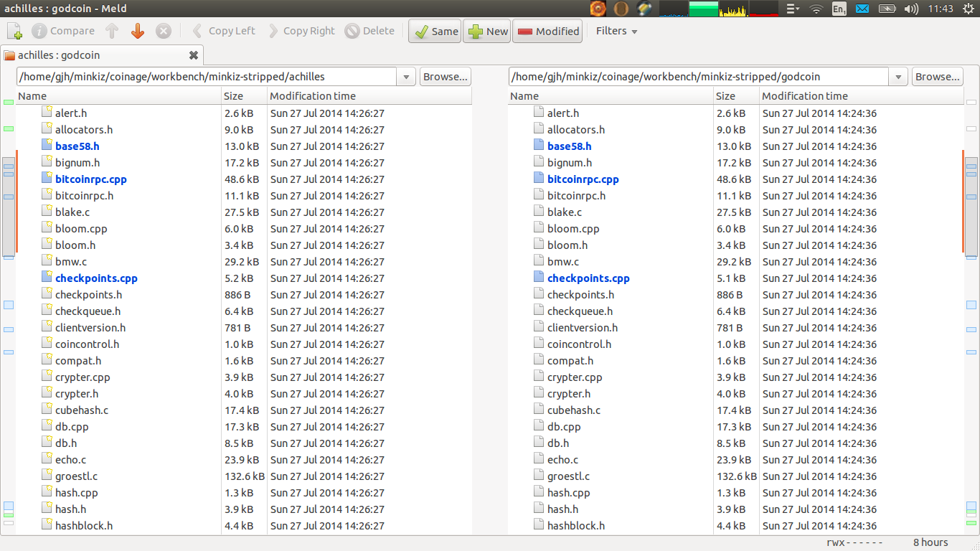Screen dimensions: 980x551
Task: Click the 132.6 kB size in left pane
Action: click(x=245, y=476)
